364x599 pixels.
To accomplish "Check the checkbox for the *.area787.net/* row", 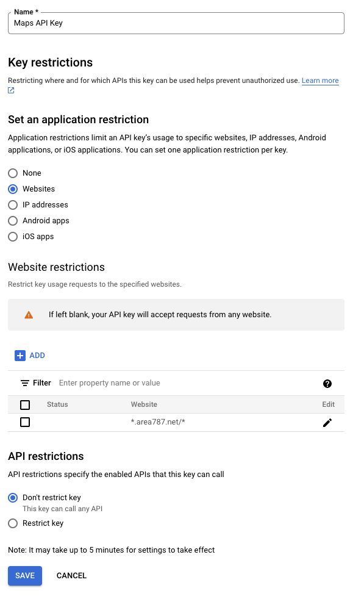I will [25, 422].
